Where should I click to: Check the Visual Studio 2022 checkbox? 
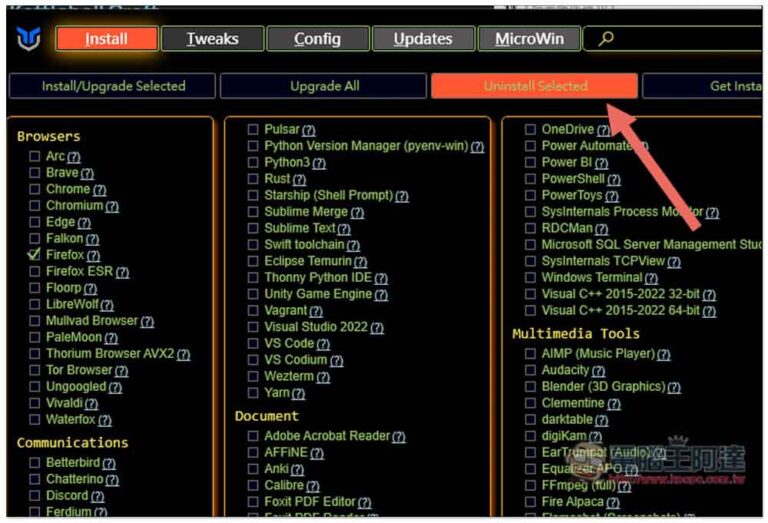(253, 327)
